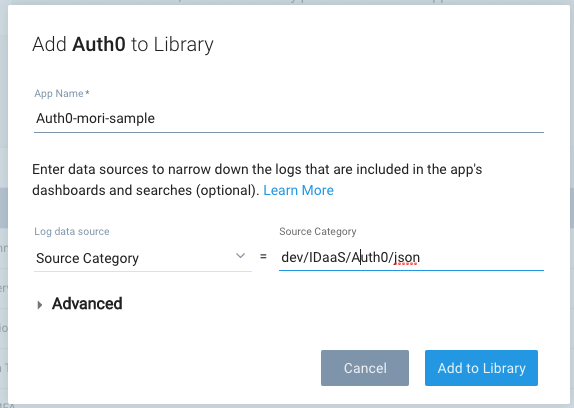Click the Advanced heading label
This screenshot has width=574, height=408.
[x=87, y=304]
